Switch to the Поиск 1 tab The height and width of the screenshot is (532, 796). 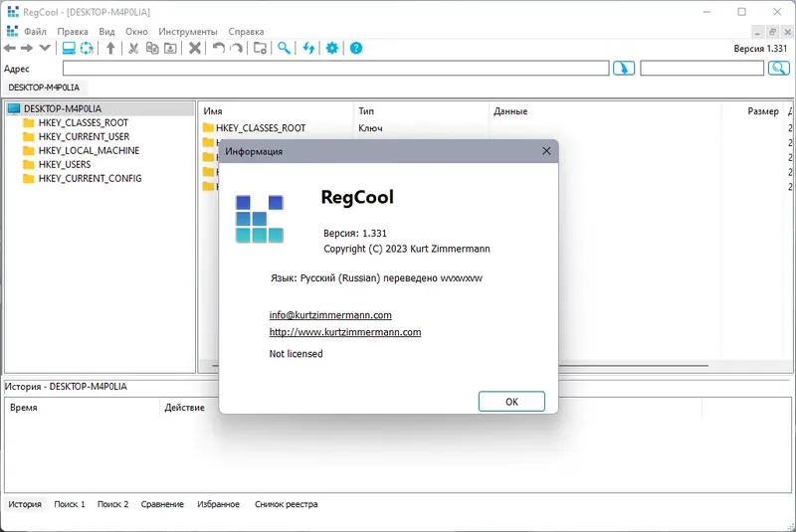tap(70, 504)
